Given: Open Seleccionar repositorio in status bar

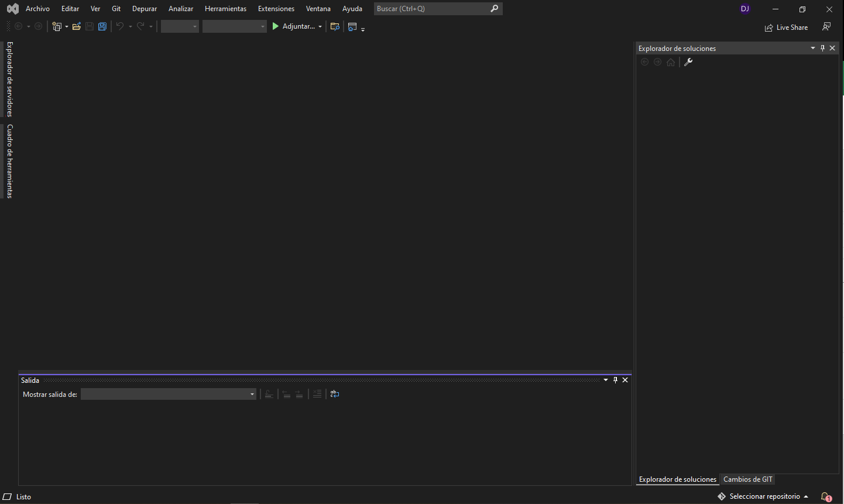Looking at the screenshot, I should pyautogui.click(x=764, y=496).
